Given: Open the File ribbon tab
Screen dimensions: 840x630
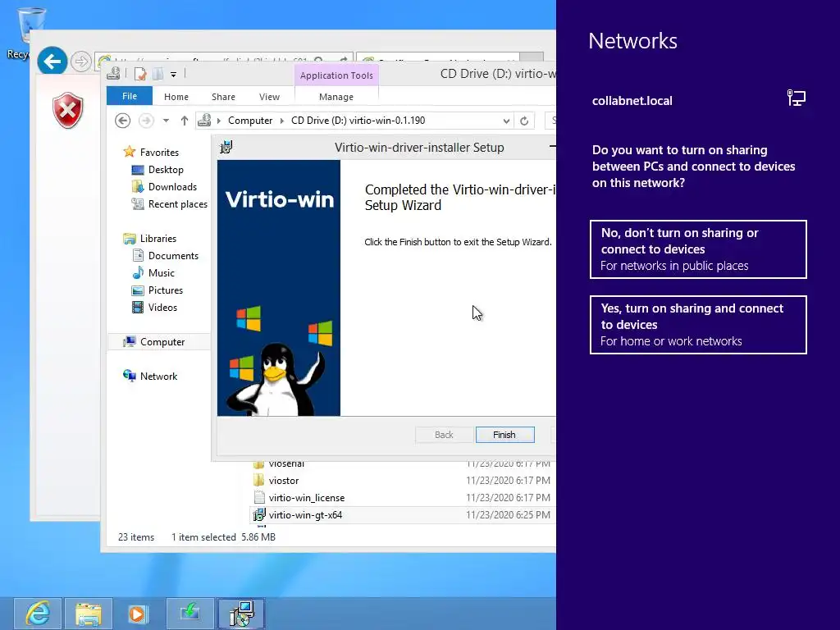Looking at the screenshot, I should (x=130, y=96).
